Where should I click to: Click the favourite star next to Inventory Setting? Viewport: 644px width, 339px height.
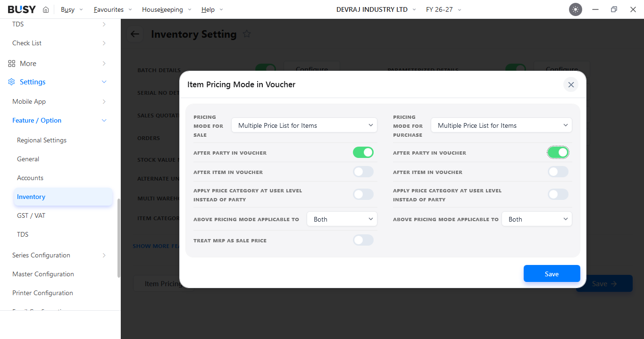(x=246, y=34)
